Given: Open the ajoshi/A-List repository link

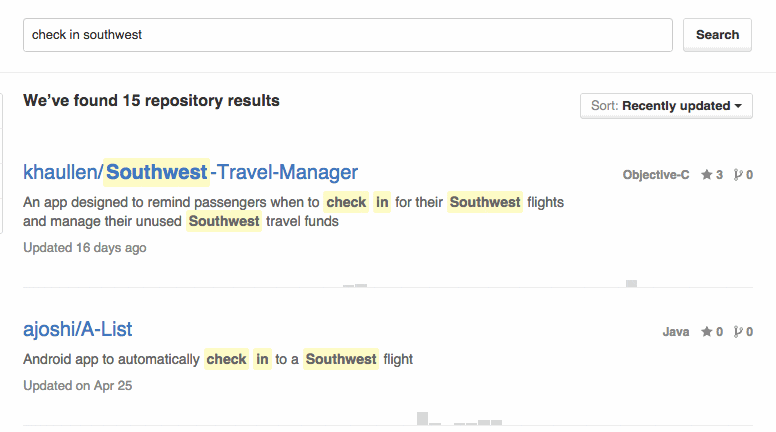Looking at the screenshot, I should [x=78, y=329].
